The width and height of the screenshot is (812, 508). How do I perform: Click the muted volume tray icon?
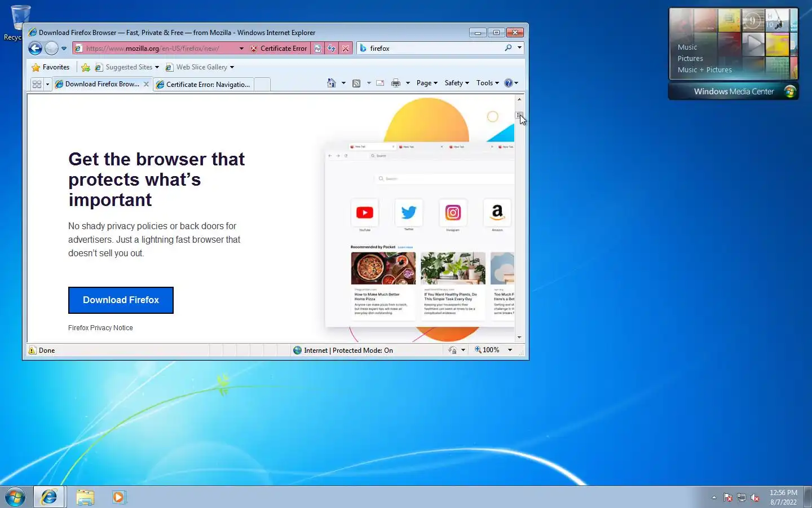[755, 498]
